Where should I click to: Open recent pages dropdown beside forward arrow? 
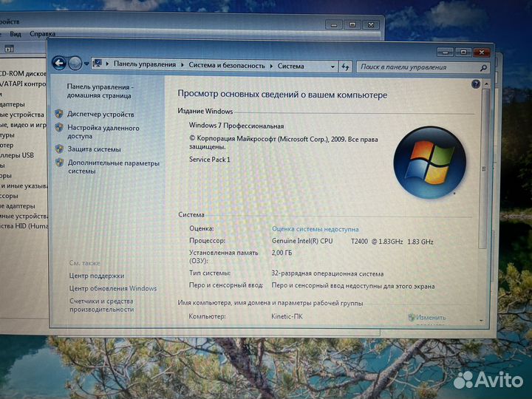tap(86, 64)
